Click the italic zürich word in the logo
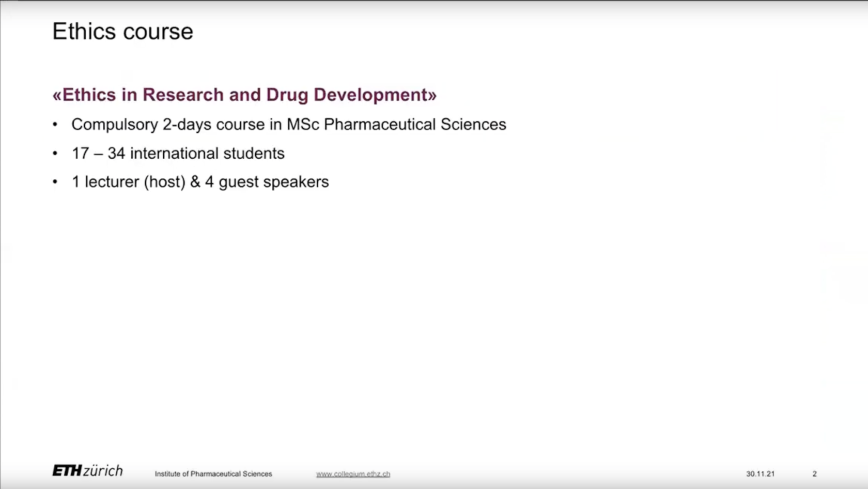The width and height of the screenshot is (868, 489). tap(103, 471)
